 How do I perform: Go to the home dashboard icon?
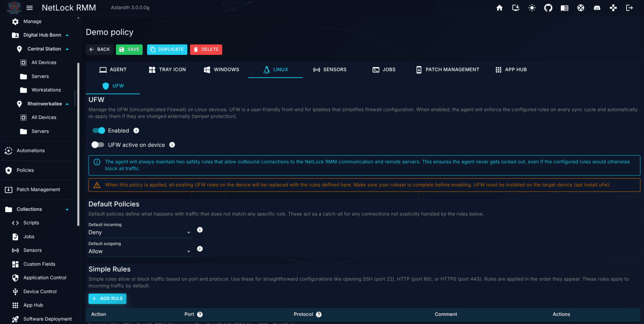499,8
